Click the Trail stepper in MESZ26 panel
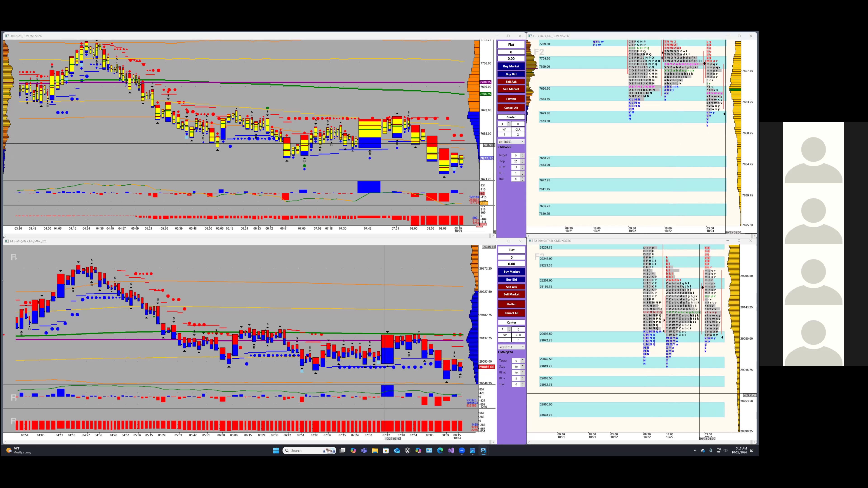 pos(522,179)
